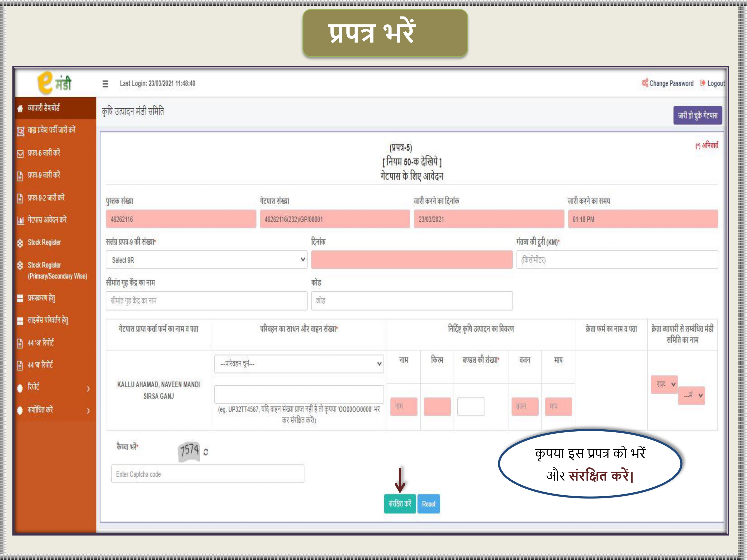Click the Logout exit icon

[703, 83]
